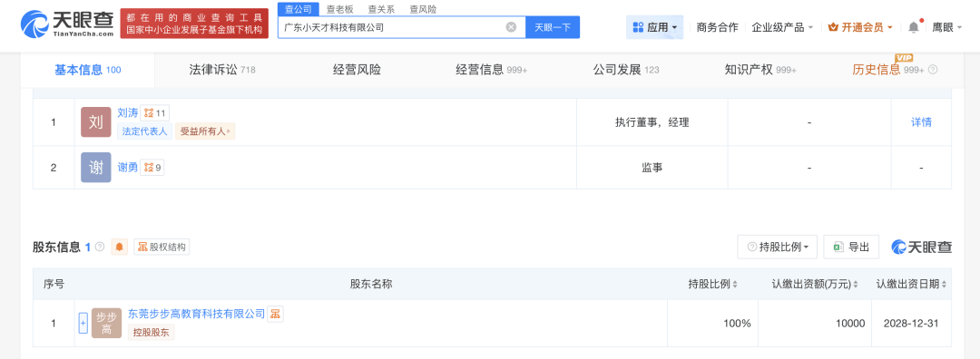
Task: Switch to 法律诉讼 tab
Action: [x=222, y=70]
